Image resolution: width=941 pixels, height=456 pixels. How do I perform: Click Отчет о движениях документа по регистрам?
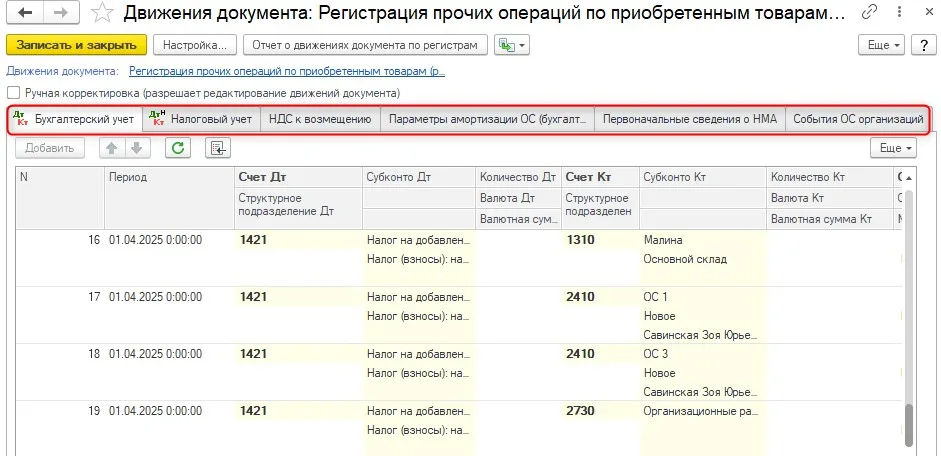[365, 45]
